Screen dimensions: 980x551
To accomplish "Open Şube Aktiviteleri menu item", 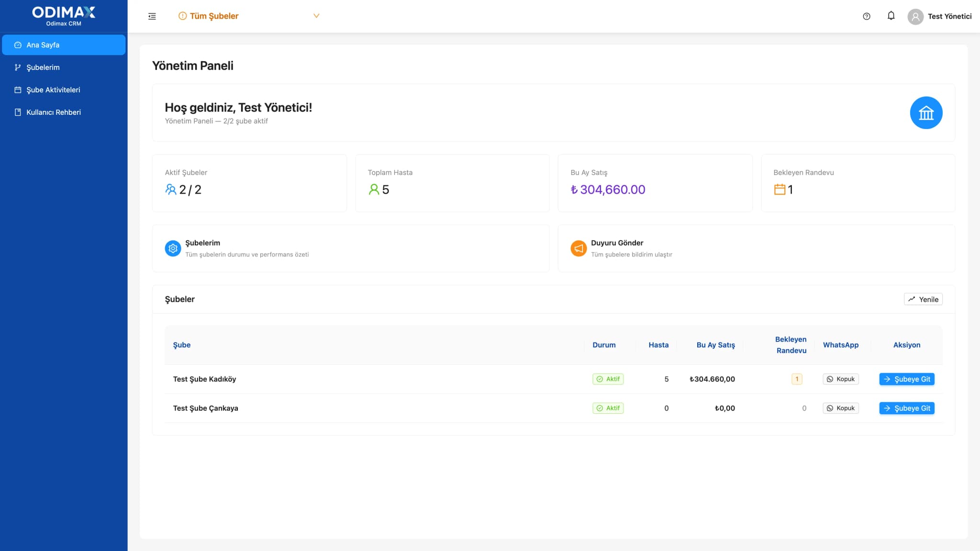I will click(64, 90).
